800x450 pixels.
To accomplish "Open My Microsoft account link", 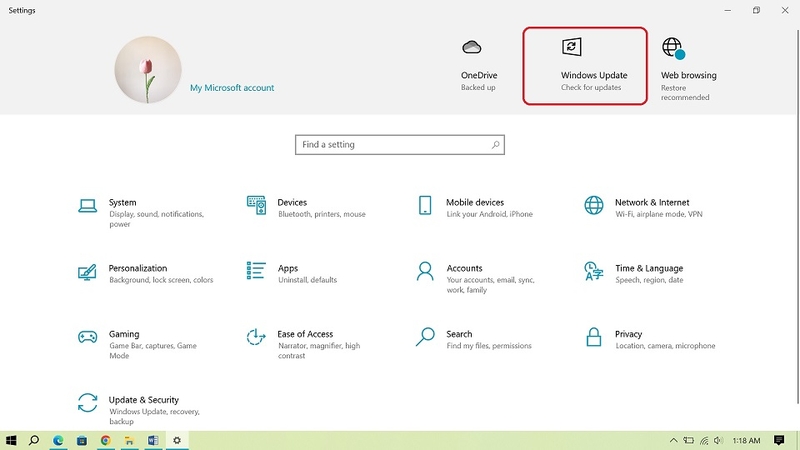I will click(232, 88).
